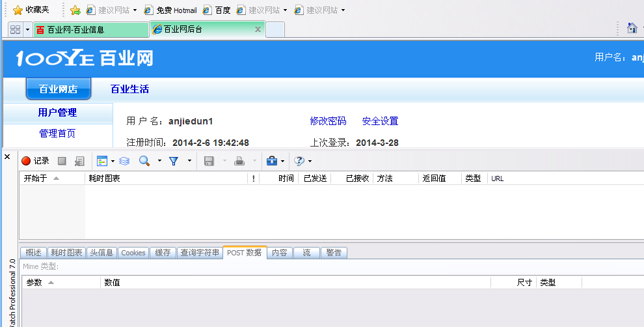Open the 百业生活 link
This screenshot has height=327, width=644.
[130, 89]
